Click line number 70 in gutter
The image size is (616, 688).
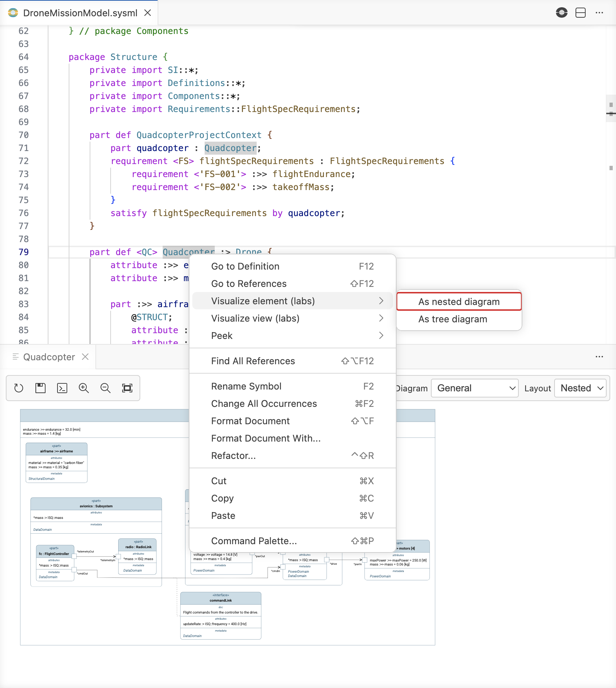(x=23, y=135)
